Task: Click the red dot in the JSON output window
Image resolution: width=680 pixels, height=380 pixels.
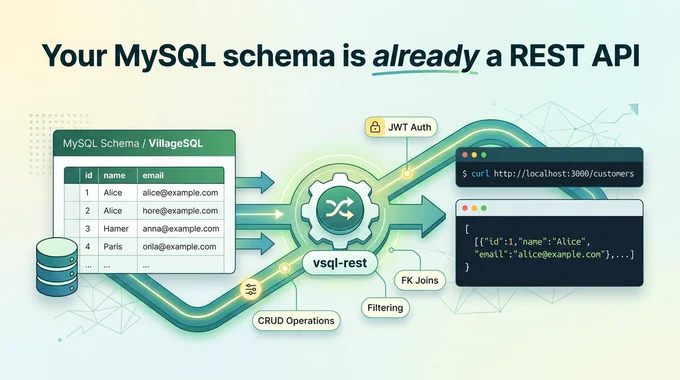Action: point(465,208)
